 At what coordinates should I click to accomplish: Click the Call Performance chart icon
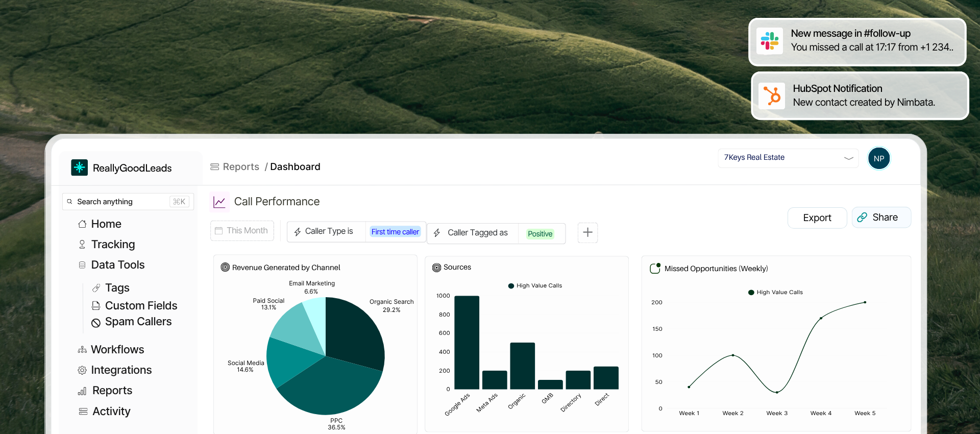pyautogui.click(x=219, y=202)
